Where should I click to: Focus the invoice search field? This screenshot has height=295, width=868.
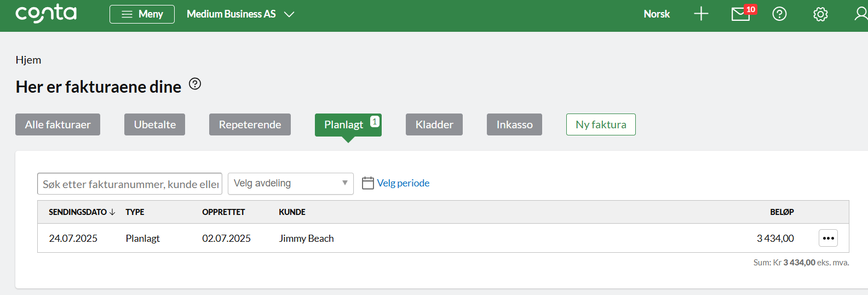click(x=130, y=184)
